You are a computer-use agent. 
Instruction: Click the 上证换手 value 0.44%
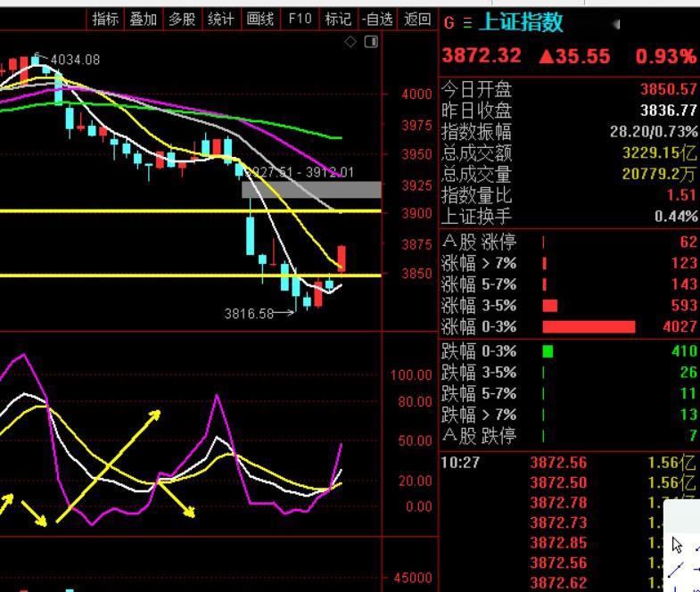click(676, 217)
